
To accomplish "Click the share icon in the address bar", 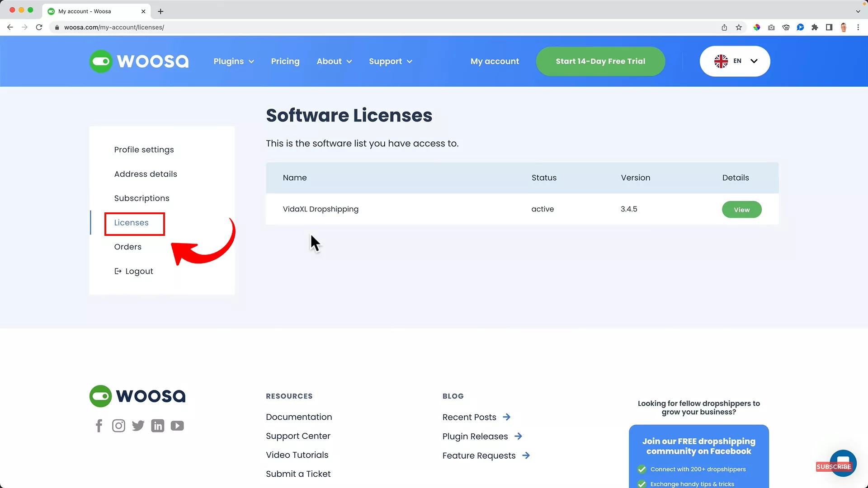I will coord(724,27).
